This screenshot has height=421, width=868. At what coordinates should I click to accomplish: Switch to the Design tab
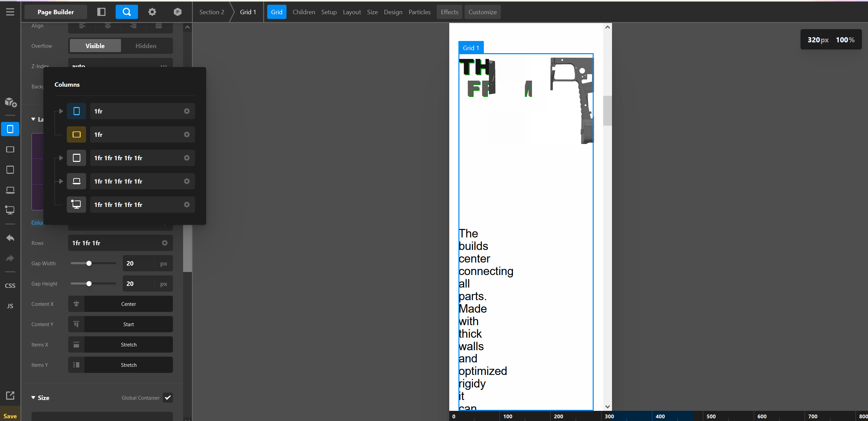coord(393,12)
